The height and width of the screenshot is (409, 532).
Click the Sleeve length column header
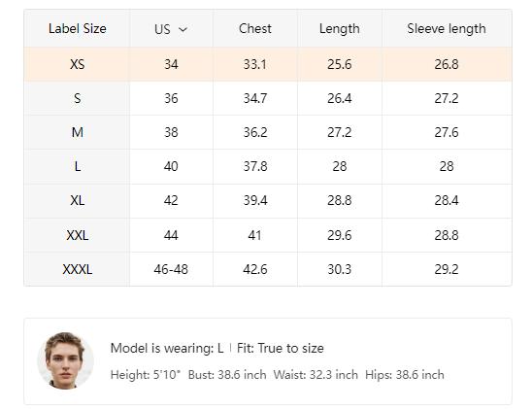tap(447, 28)
